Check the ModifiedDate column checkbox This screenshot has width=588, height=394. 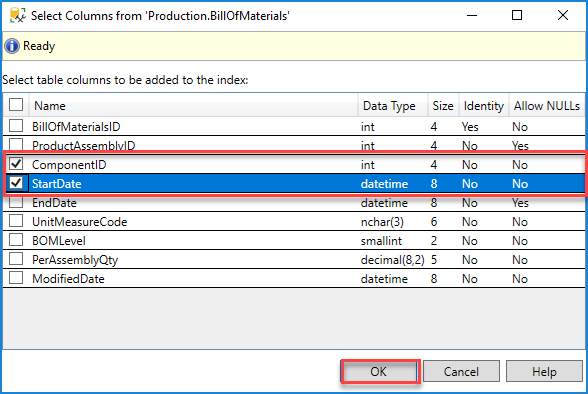16,278
